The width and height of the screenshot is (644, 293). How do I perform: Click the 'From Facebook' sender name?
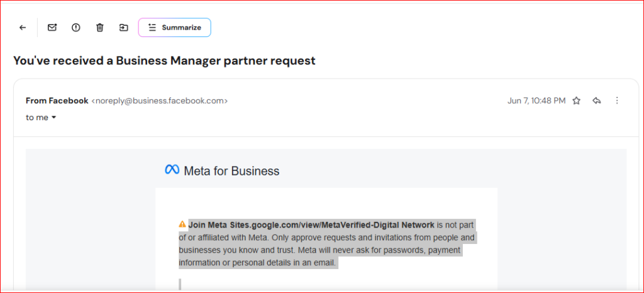coord(57,101)
